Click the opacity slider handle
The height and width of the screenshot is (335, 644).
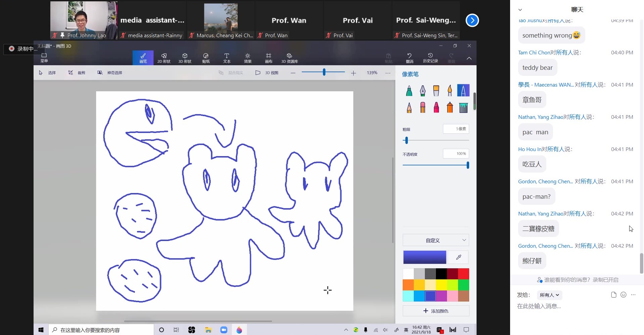pos(467,165)
